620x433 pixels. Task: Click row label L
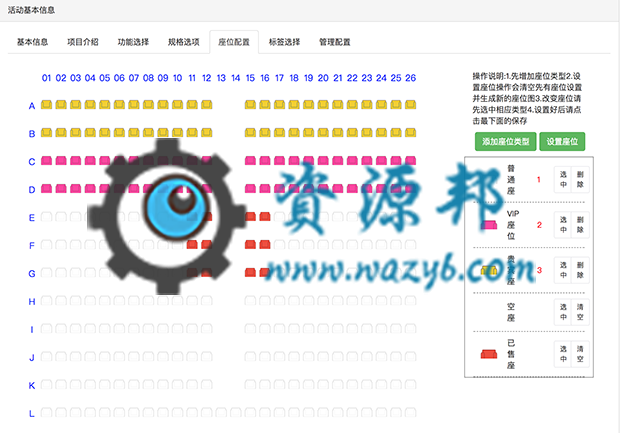[x=32, y=414]
